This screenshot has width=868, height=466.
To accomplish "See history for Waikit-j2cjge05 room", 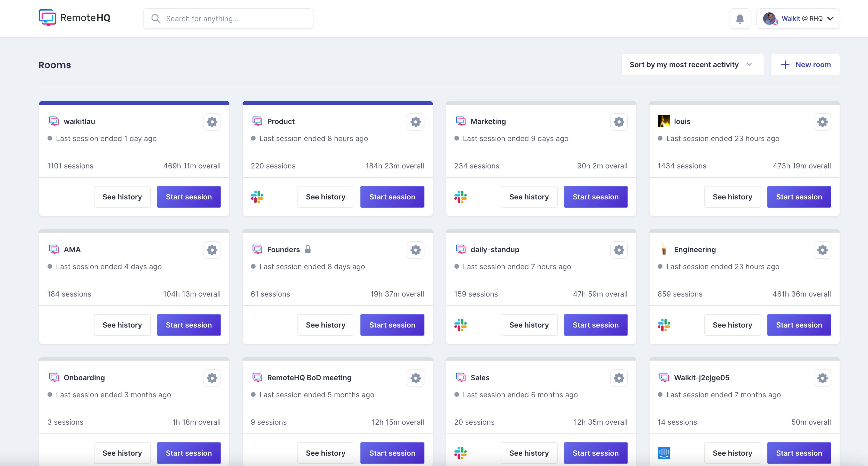I will click(x=733, y=453).
